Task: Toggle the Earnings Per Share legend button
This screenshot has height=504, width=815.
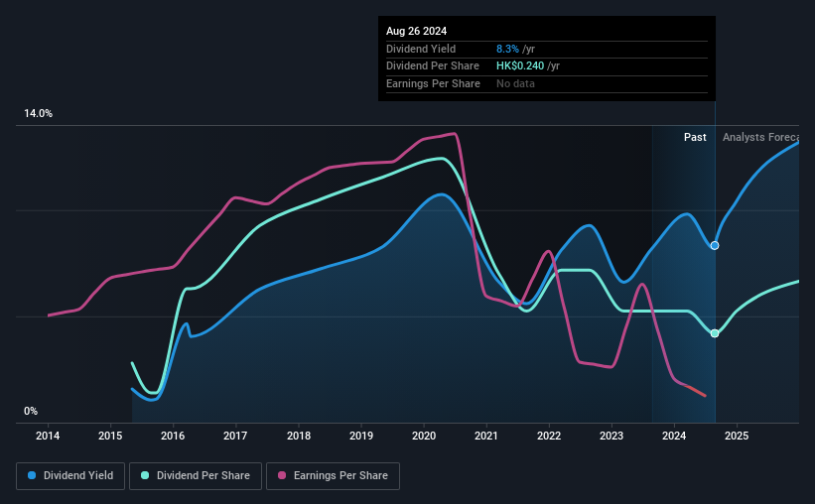Action: point(333,476)
